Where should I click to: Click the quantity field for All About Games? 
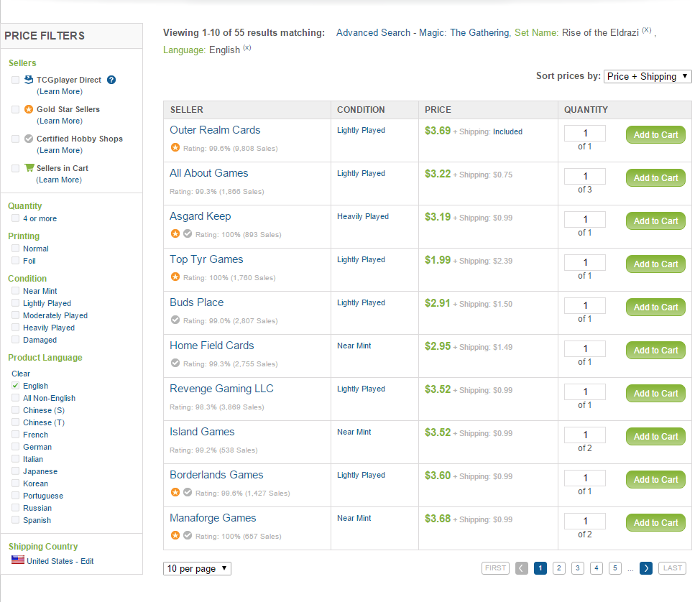pos(585,176)
